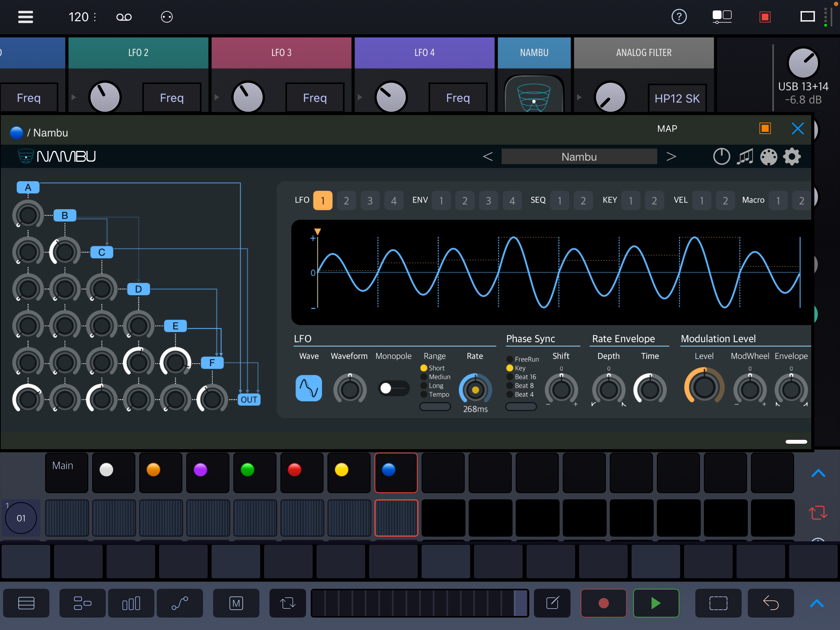Go to next Nambu preset
The height and width of the screenshot is (630, 840).
[x=671, y=156]
